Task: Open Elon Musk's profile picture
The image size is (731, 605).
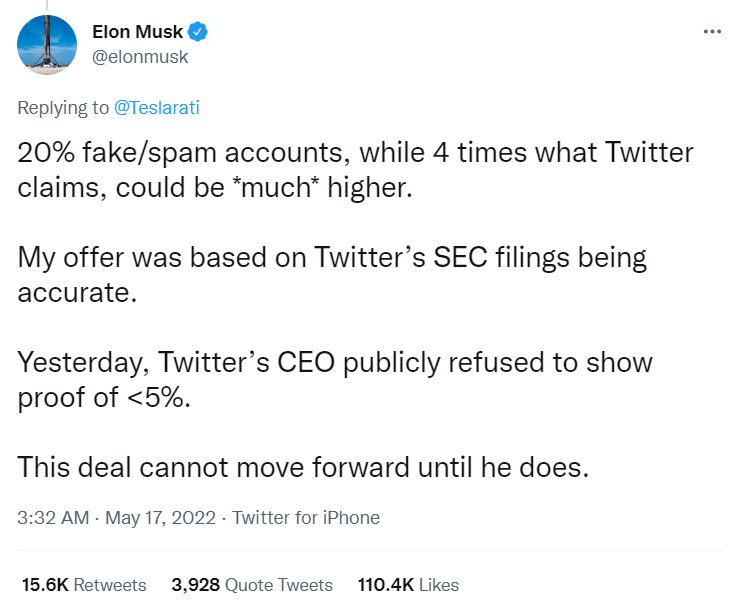Action: [x=48, y=45]
